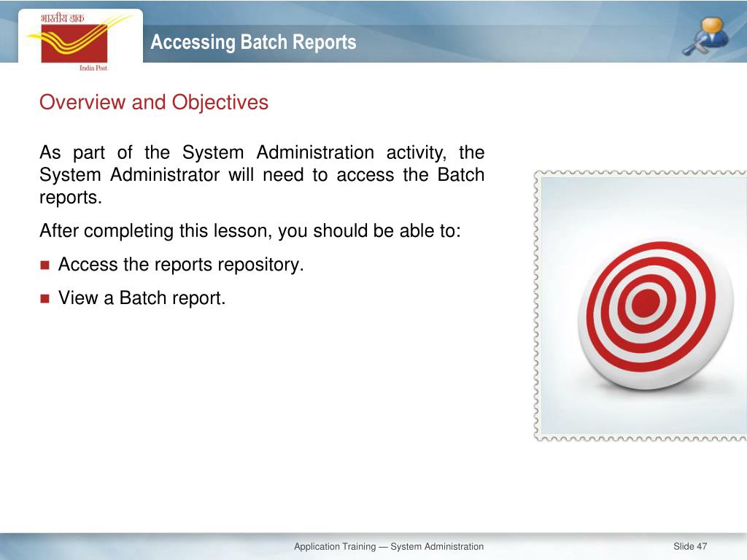Click the bullet 'View a Batch report.'
Screen dimensions: 747x560
point(142,298)
